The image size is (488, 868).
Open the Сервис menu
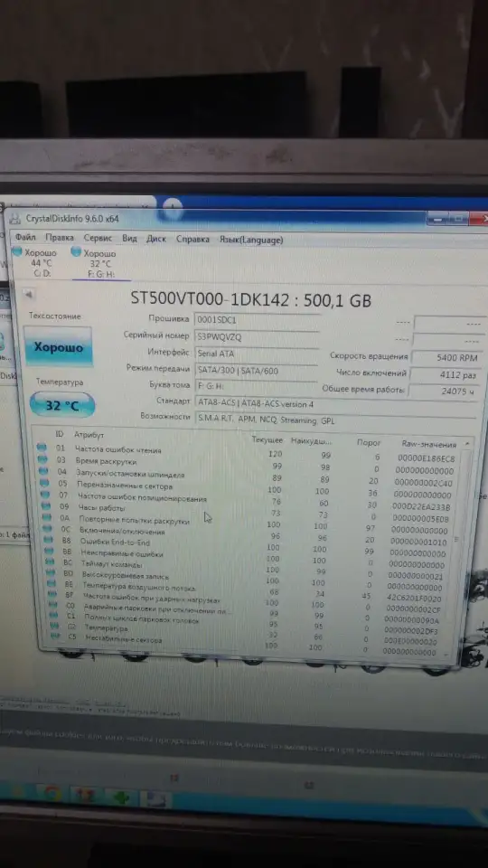coord(98,238)
